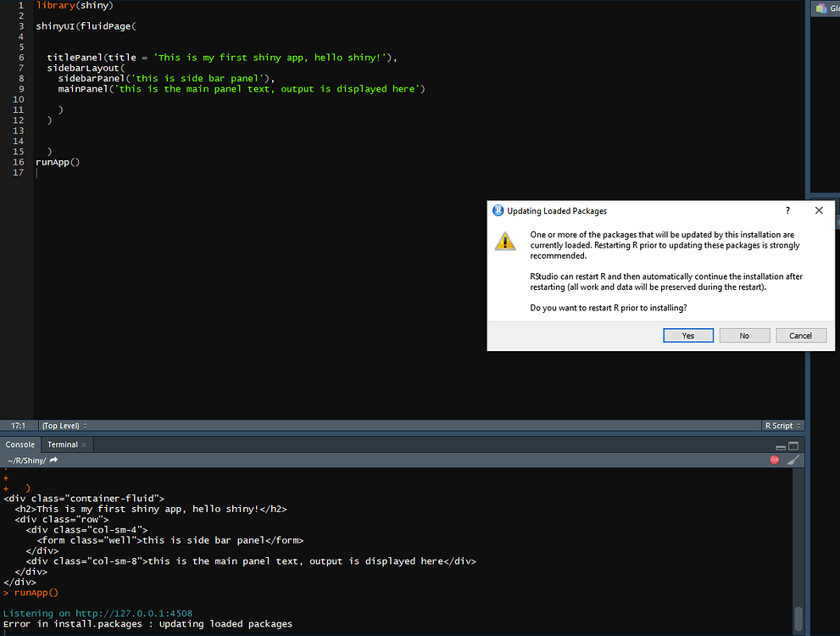840x636 pixels.
Task: Click the question mark help icon in dialog
Action: 787,210
